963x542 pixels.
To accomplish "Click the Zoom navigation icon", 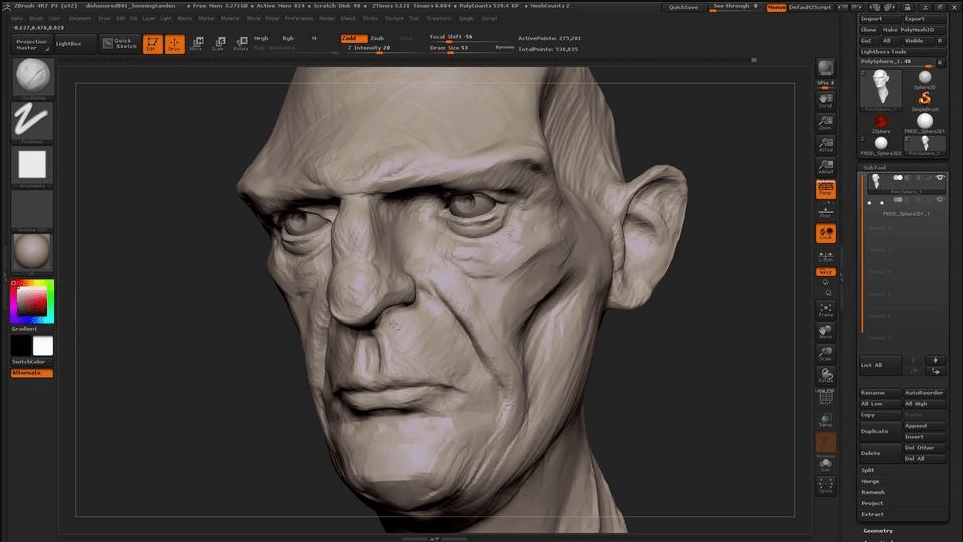I will click(825, 123).
